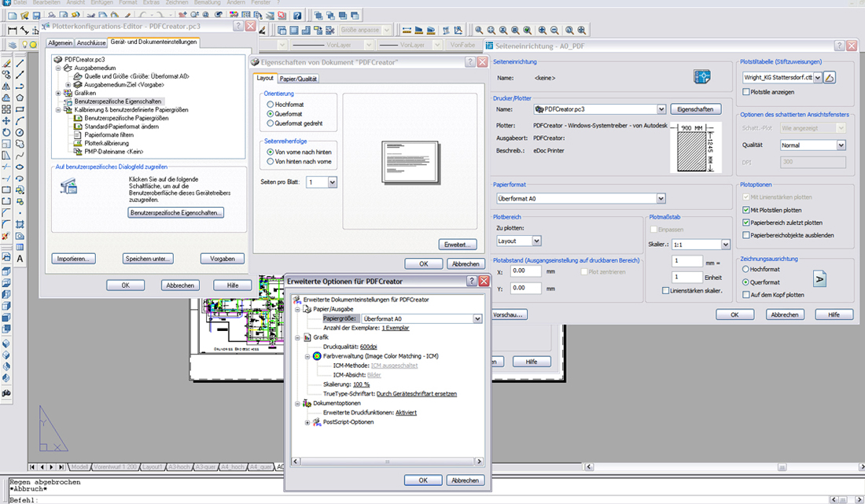Click the horizontal scrollbar in Erweiterte Optionen

(x=387, y=462)
